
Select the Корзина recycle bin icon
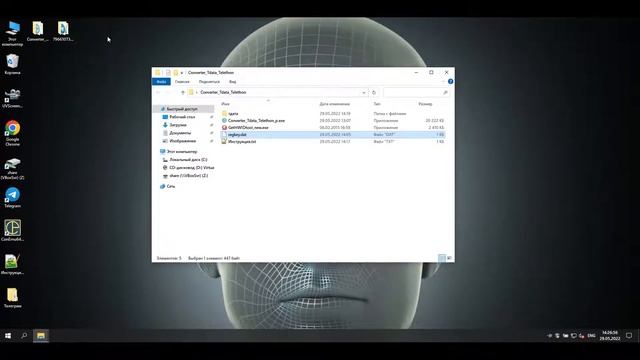pyautogui.click(x=13, y=64)
